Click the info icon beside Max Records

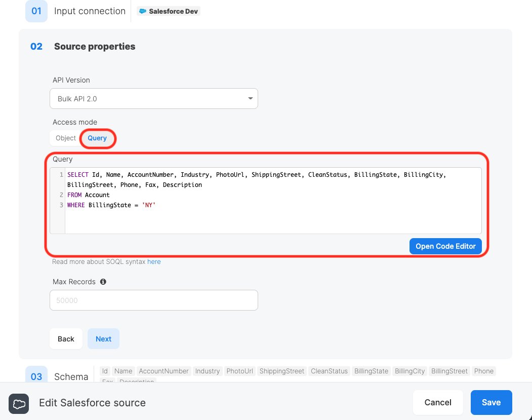[103, 282]
